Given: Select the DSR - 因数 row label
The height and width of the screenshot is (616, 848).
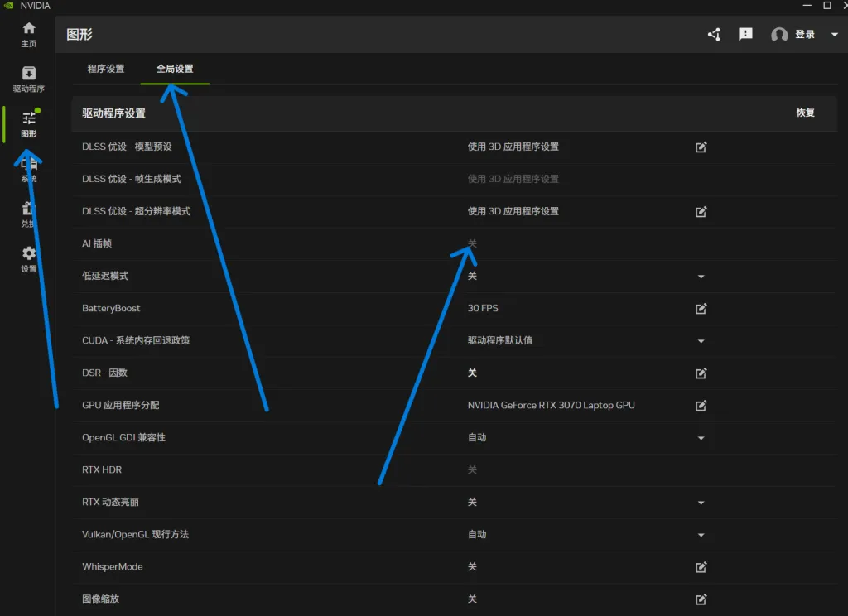Looking at the screenshot, I should point(104,373).
